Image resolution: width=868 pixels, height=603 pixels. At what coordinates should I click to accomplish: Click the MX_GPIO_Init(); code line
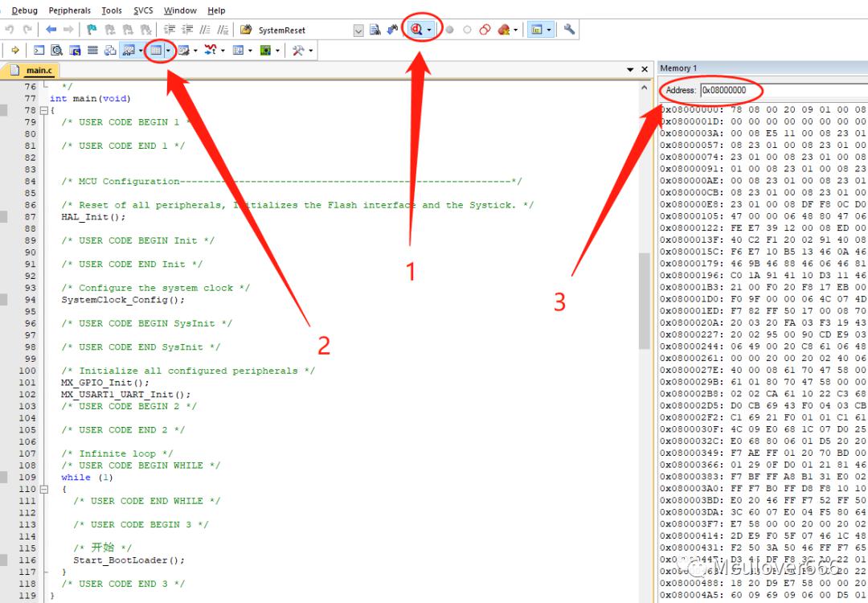105,383
